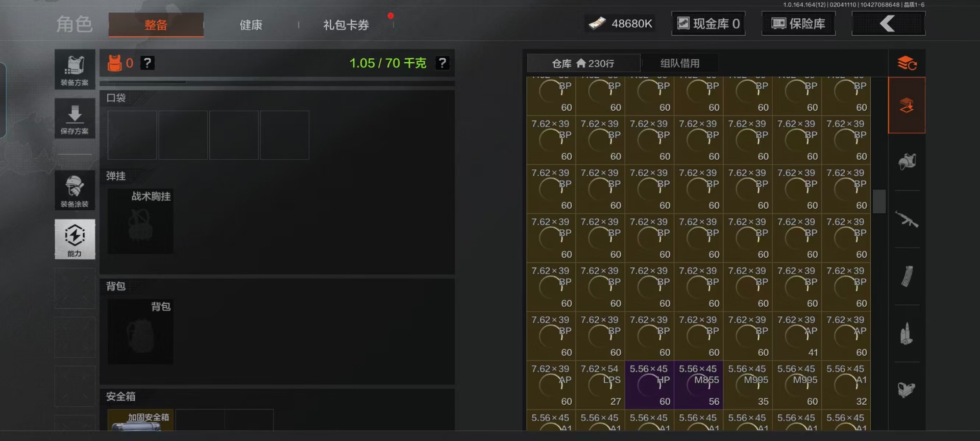Switch to the 组队借用 tab
The image size is (980, 441).
680,63
